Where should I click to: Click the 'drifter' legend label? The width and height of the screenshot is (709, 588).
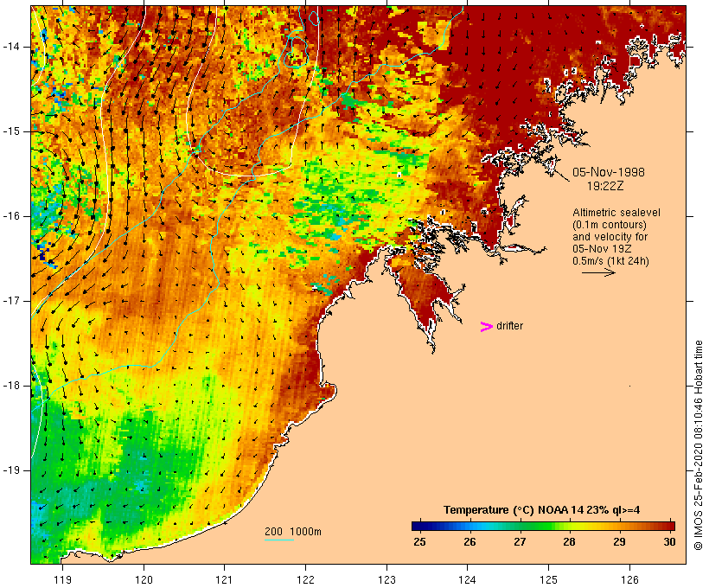pos(509,326)
